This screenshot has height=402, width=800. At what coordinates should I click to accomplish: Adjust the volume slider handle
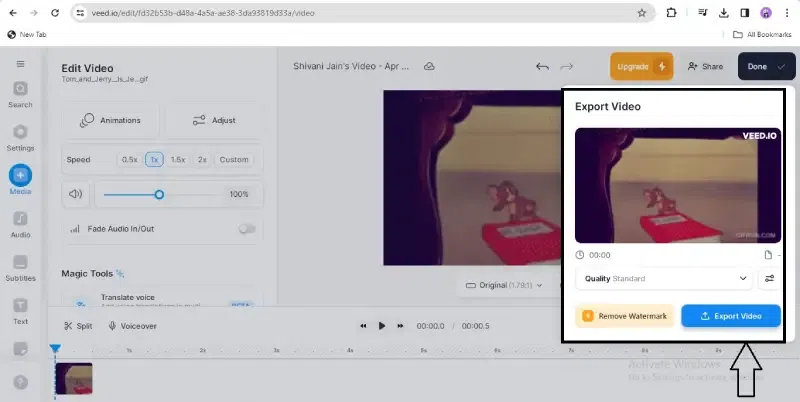pyautogui.click(x=159, y=194)
